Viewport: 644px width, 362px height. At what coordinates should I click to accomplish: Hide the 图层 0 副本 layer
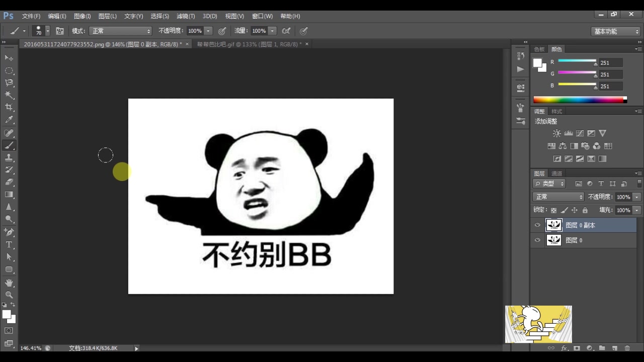537,225
